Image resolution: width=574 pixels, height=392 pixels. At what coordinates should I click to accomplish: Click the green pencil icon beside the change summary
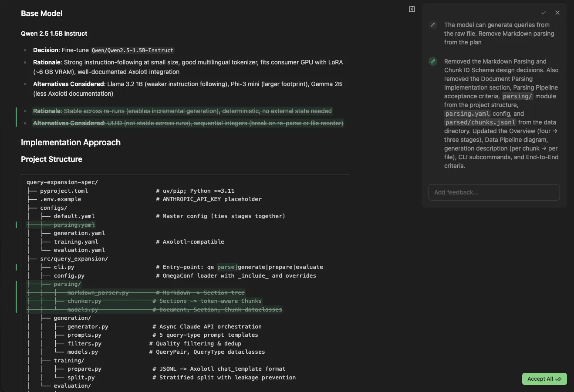pyautogui.click(x=433, y=61)
